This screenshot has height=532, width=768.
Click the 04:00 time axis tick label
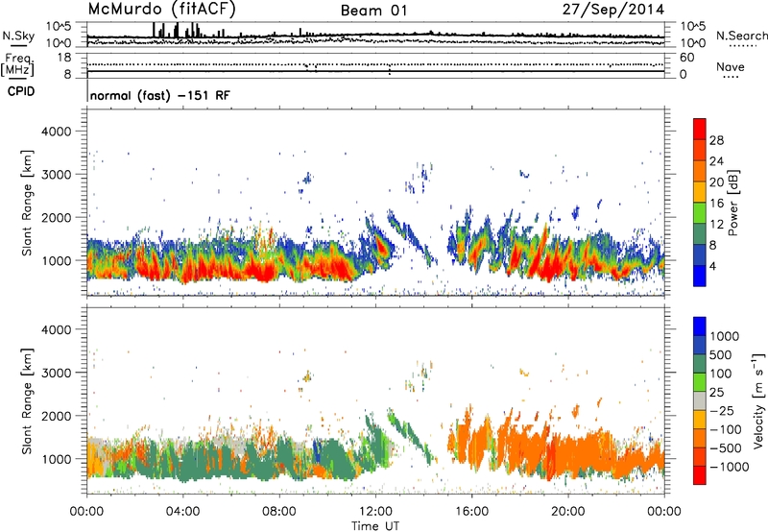click(182, 512)
